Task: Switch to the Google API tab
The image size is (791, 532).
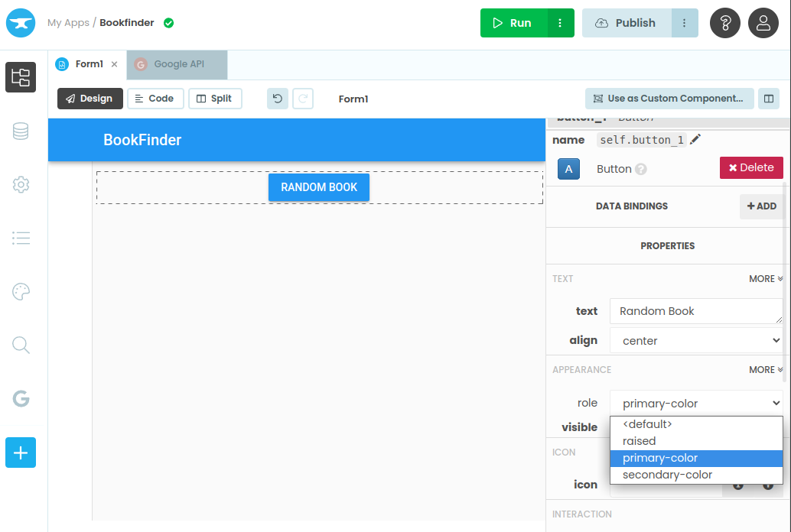Action: click(x=177, y=64)
